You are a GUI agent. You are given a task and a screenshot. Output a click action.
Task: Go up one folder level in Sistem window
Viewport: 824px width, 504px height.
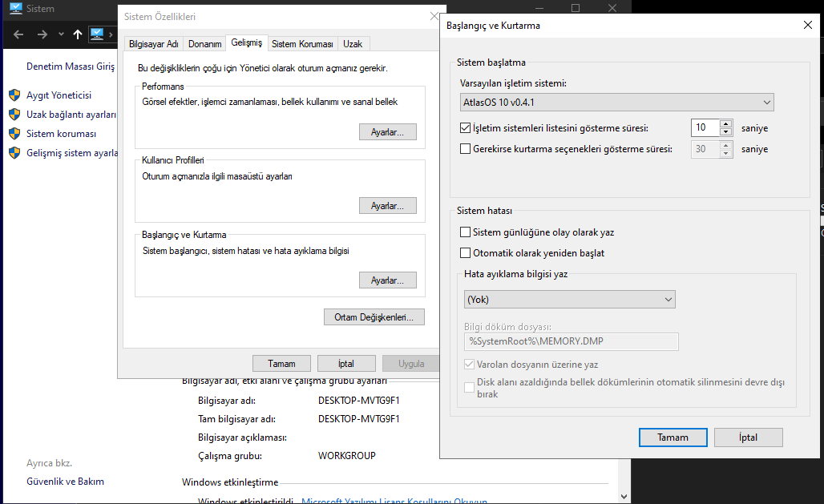[x=78, y=34]
